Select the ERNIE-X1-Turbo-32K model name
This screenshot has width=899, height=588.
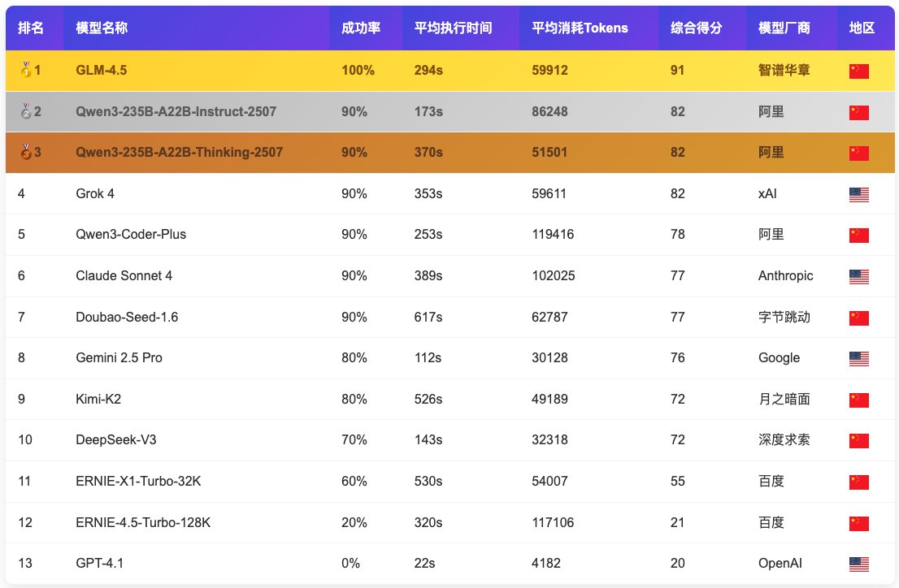(138, 481)
